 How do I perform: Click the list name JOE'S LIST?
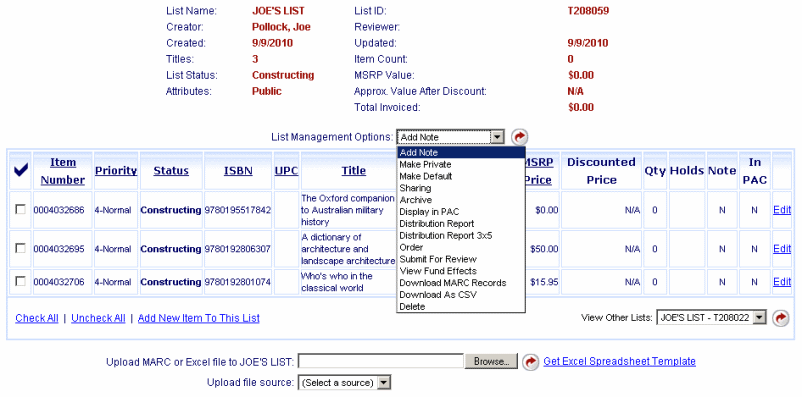(278, 11)
